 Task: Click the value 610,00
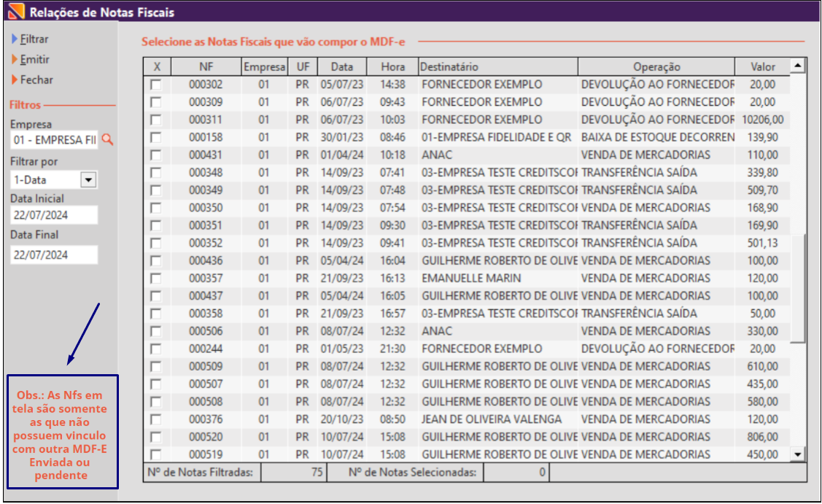[763, 367]
